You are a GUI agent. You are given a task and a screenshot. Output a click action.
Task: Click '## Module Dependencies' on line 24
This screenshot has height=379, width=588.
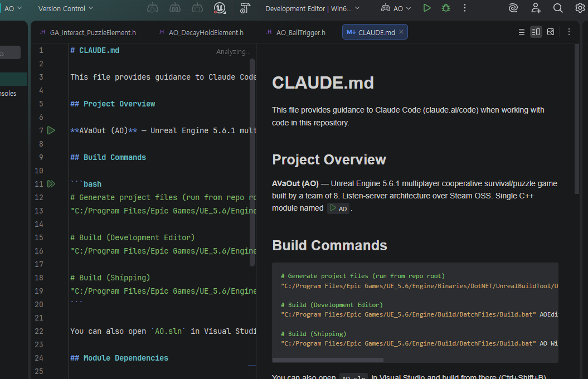point(119,358)
